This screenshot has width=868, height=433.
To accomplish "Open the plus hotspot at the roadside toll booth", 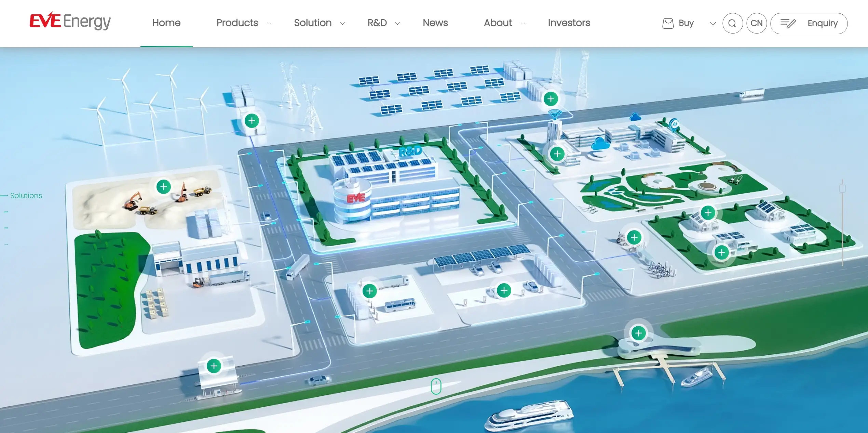I will [214, 366].
